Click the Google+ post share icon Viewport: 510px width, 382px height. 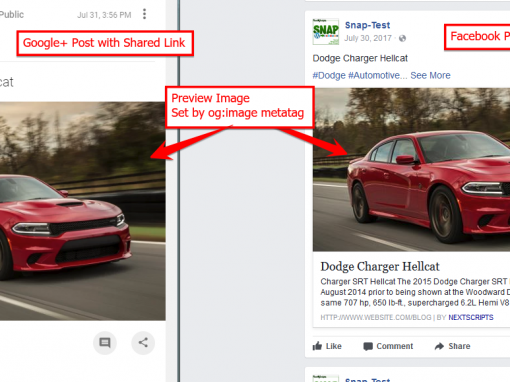[143, 343]
